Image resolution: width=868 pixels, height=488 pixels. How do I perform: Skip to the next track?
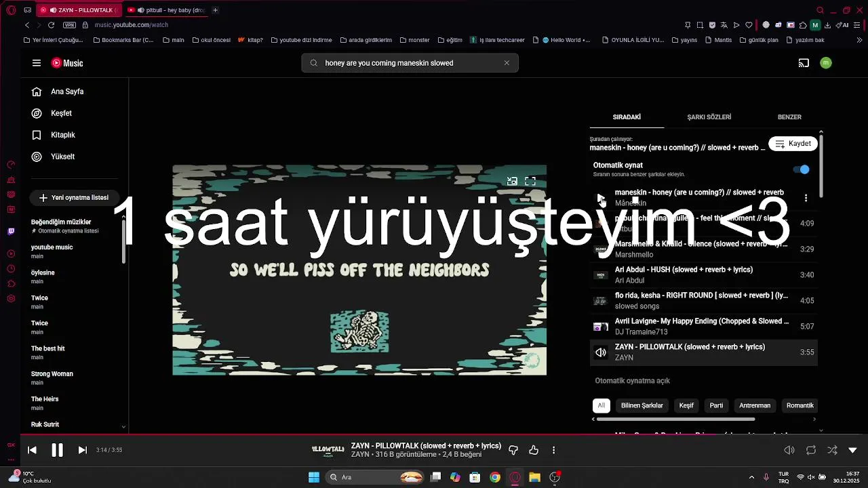pyautogui.click(x=82, y=450)
